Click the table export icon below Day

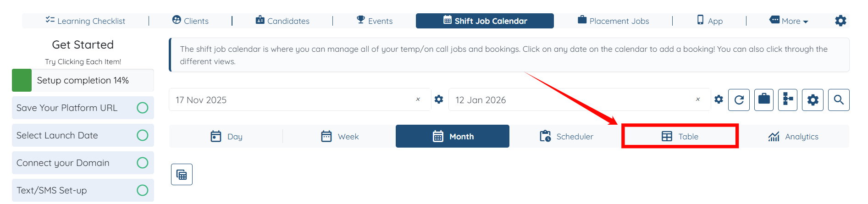pyautogui.click(x=182, y=175)
